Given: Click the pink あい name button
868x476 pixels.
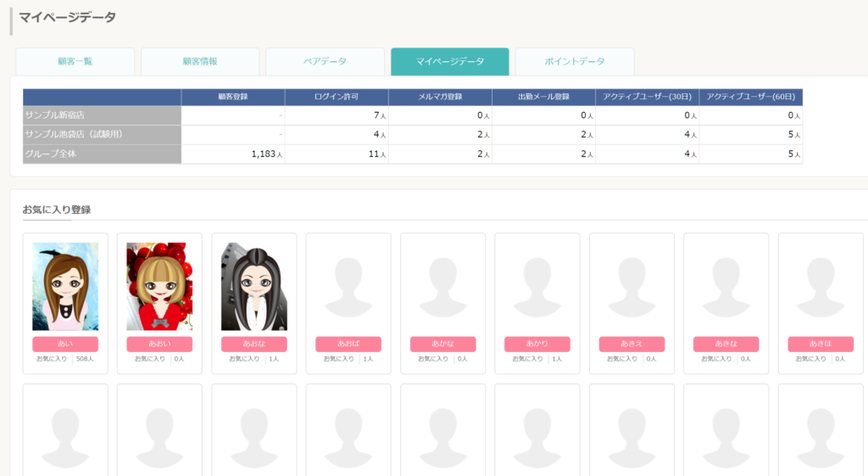Looking at the screenshot, I should [65, 344].
